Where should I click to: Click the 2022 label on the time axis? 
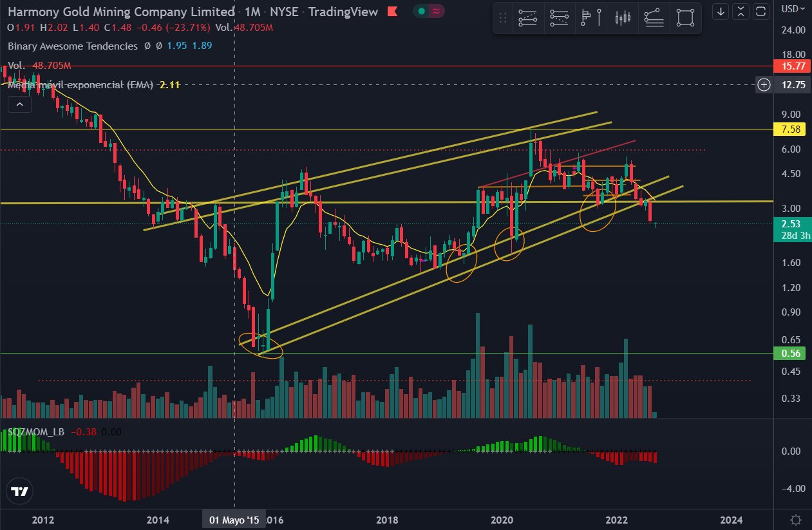[x=617, y=520]
